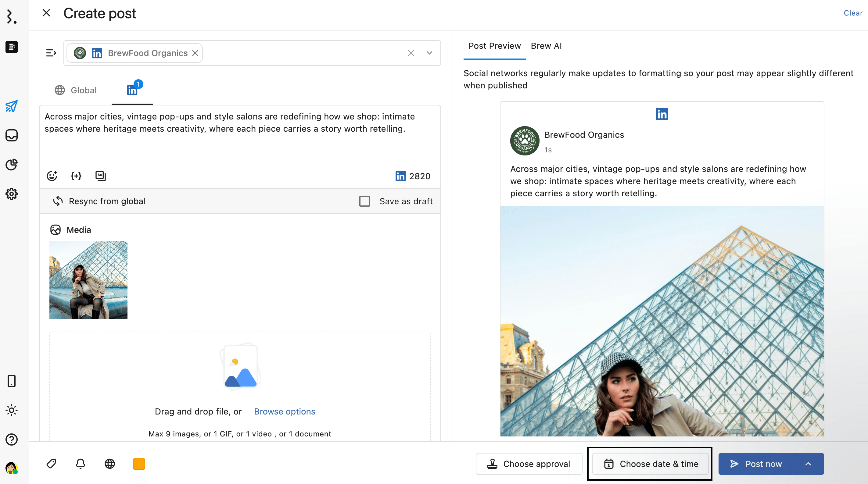Viewport: 868px width, 484px height.
Task: Click Choose date & time button
Action: click(x=650, y=464)
